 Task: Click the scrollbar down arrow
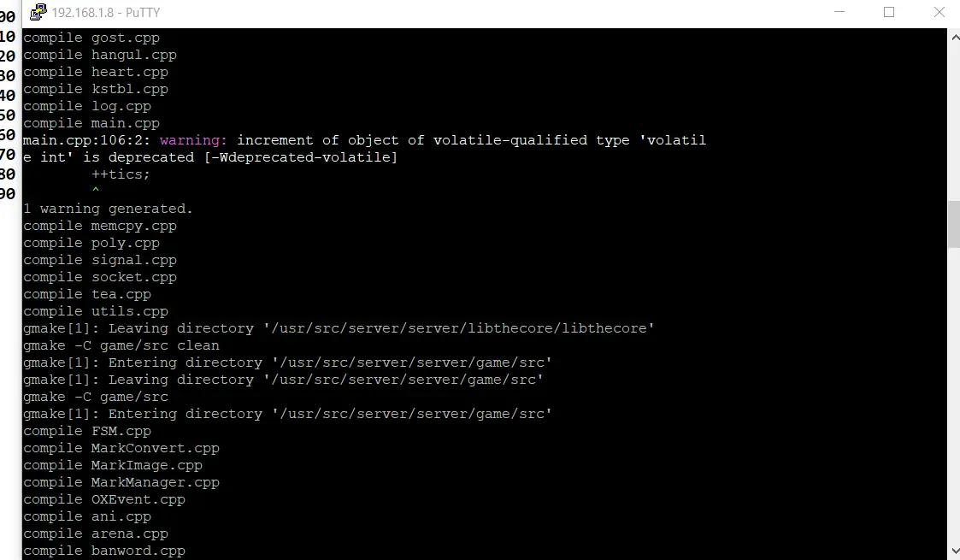[954, 551]
